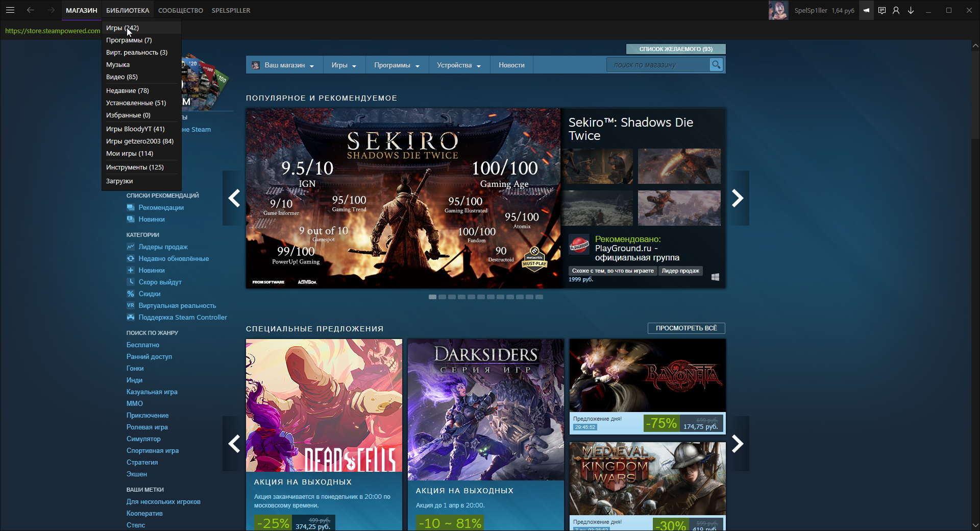Screen dimensions: 980x531
Task: Click the first carousel pagination dot
Action: tap(432, 297)
